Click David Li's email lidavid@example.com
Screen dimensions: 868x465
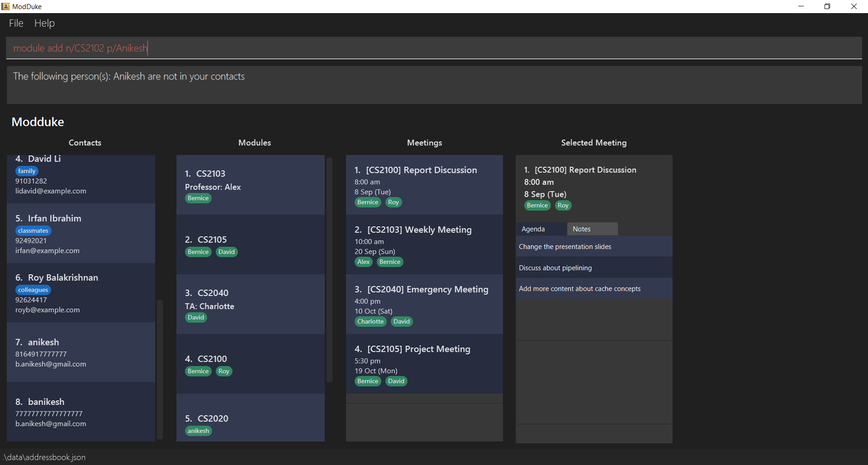(51, 191)
